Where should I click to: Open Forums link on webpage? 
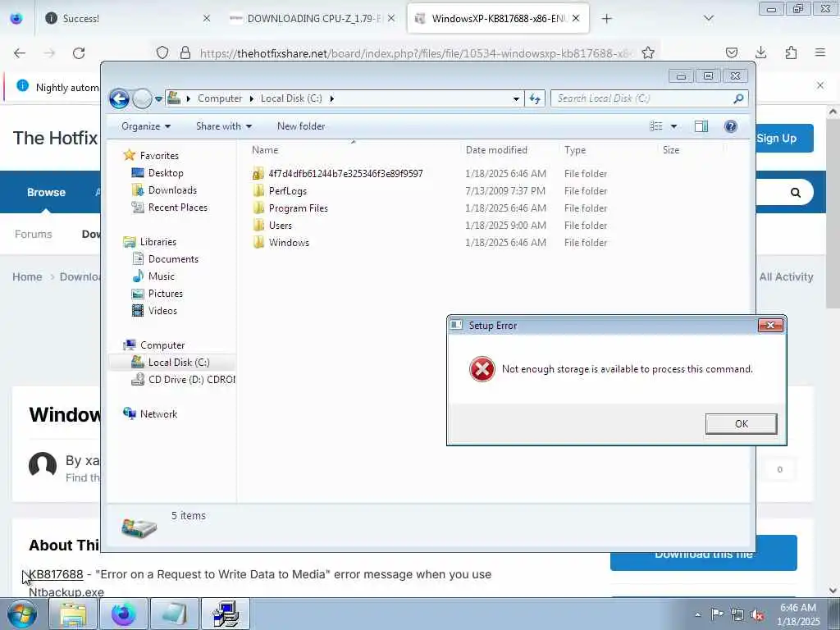(x=33, y=234)
